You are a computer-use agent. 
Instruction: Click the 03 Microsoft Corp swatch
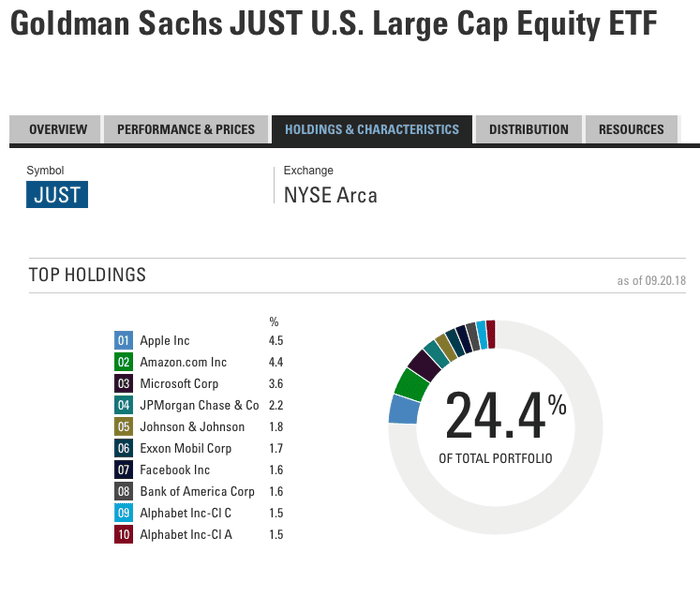pyautogui.click(x=124, y=384)
